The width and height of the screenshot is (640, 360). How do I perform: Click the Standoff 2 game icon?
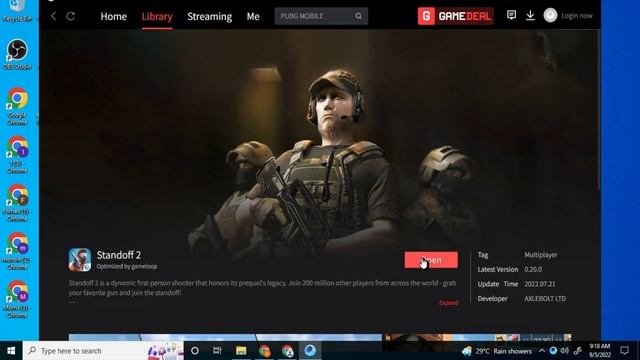[x=80, y=260]
